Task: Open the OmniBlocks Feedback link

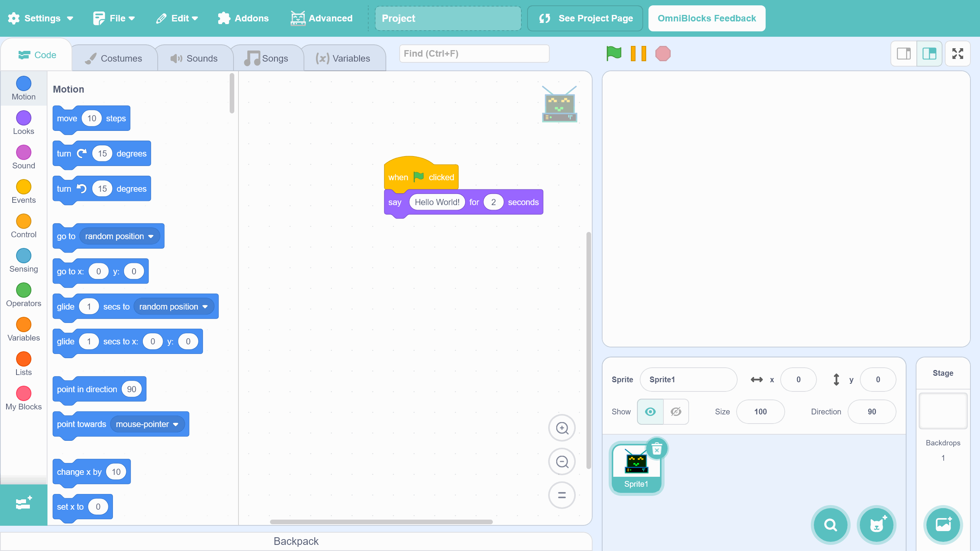Action: [706, 18]
